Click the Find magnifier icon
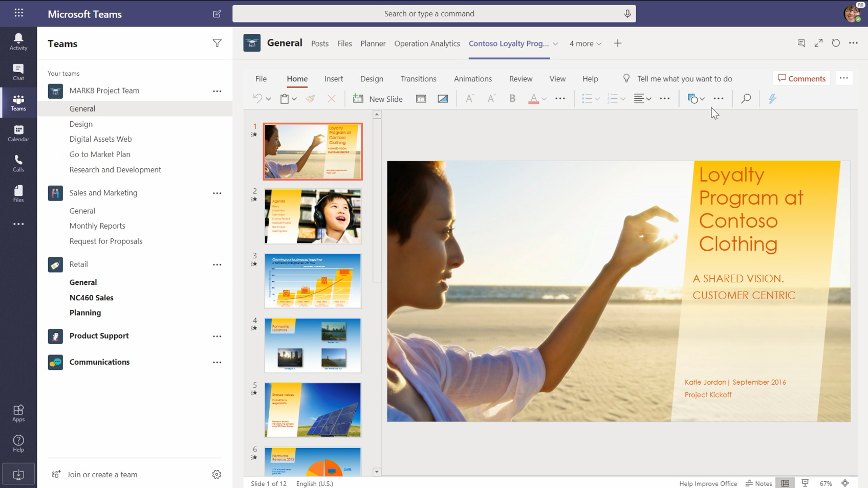The height and width of the screenshot is (488, 868). tap(746, 98)
